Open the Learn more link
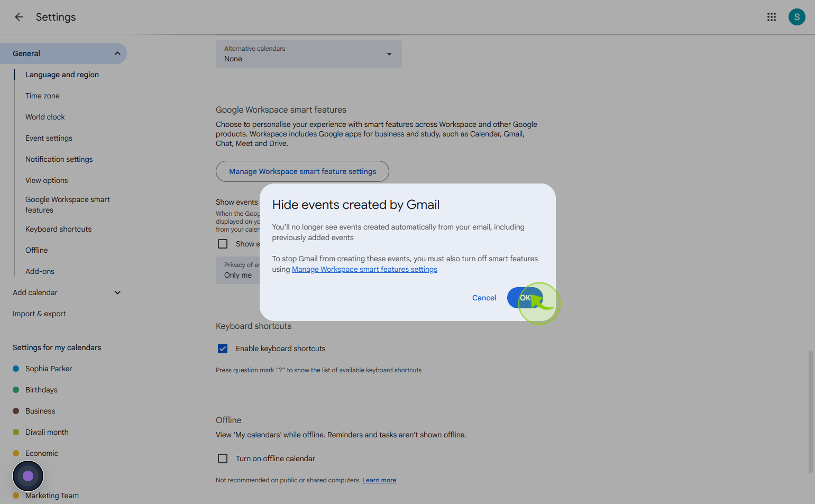 tap(379, 480)
